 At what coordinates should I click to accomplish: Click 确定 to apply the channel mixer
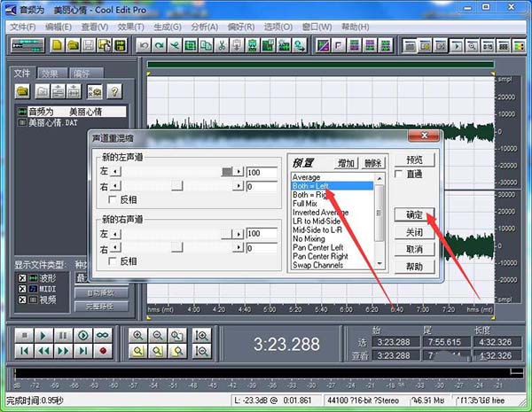414,215
